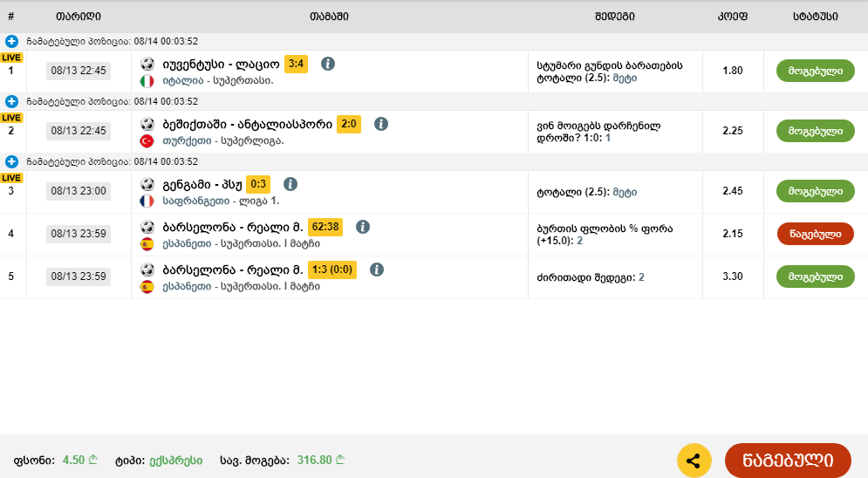Open info icon for ბეშიქთაში - ანტალიასპორი match

pyautogui.click(x=381, y=124)
